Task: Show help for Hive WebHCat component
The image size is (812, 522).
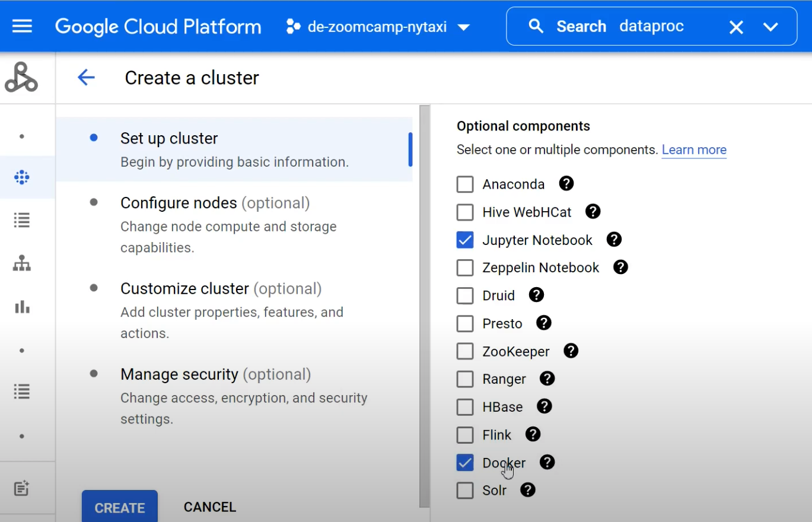Action: pos(593,211)
